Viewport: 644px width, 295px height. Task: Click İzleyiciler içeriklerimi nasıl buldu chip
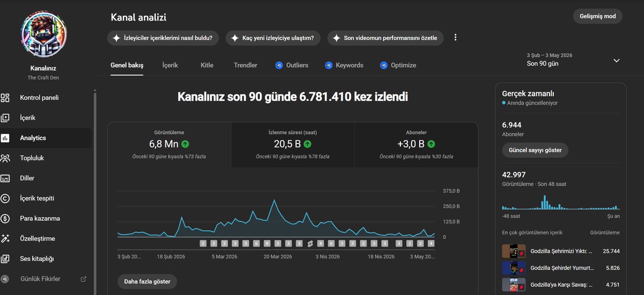pos(163,38)
